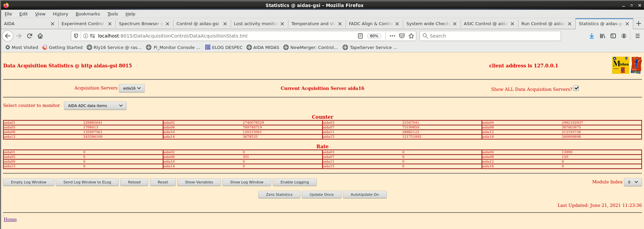644x229 pixels.
Task: Expand the Acquisition Servers aida16 dropdown
Action: pyautogui.click(x=132, y=88)
